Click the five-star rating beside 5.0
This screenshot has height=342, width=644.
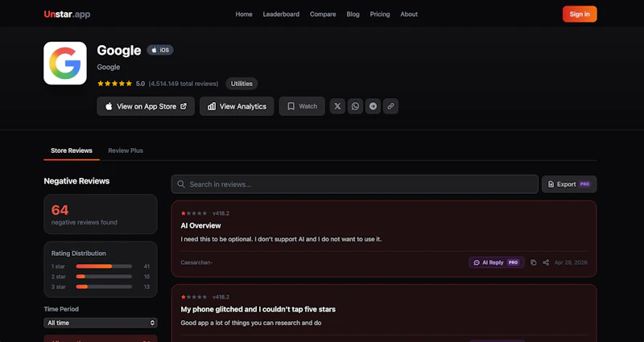[x=114, y=84]
